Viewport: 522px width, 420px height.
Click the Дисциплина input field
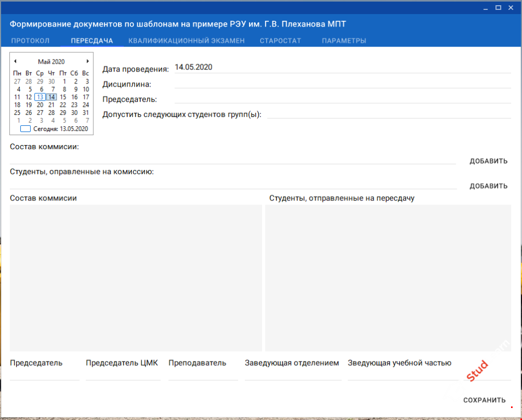(342, 83)
